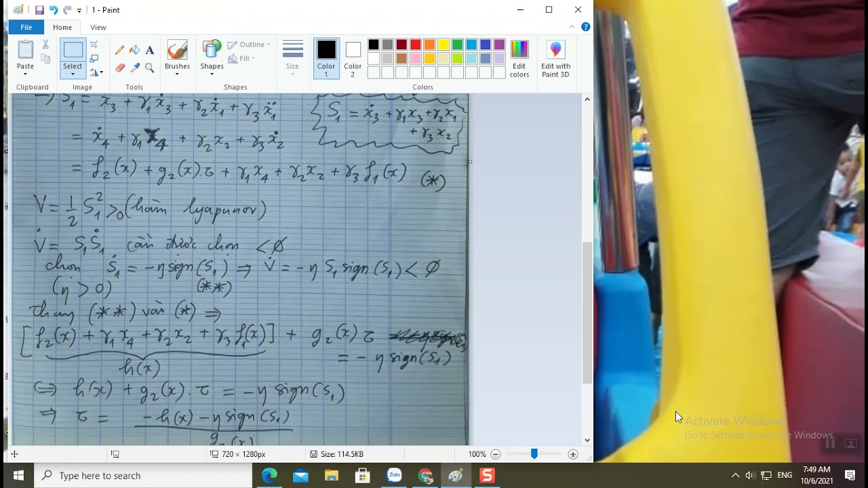Open Customize Quick Access Toolbar dropdown
Viewport: 868px width, 488px height.
point(79,10)
